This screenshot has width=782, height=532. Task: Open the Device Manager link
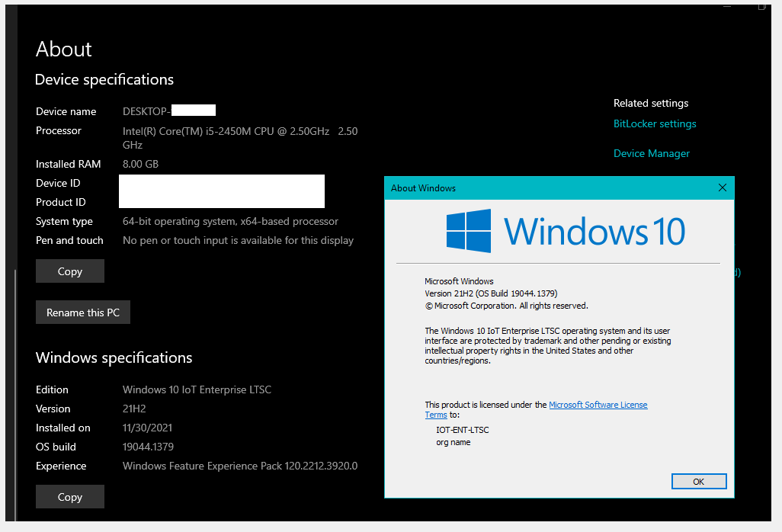(x=652, y=153)
